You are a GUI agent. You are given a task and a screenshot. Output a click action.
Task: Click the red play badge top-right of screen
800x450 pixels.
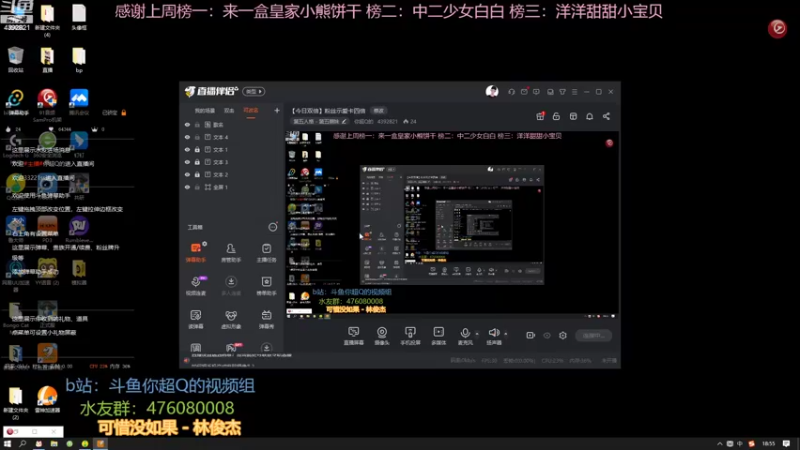[778, 29]
